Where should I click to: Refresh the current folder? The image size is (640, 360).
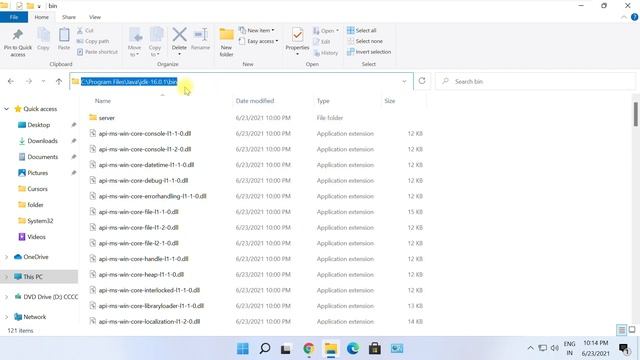tap(422, 81)
